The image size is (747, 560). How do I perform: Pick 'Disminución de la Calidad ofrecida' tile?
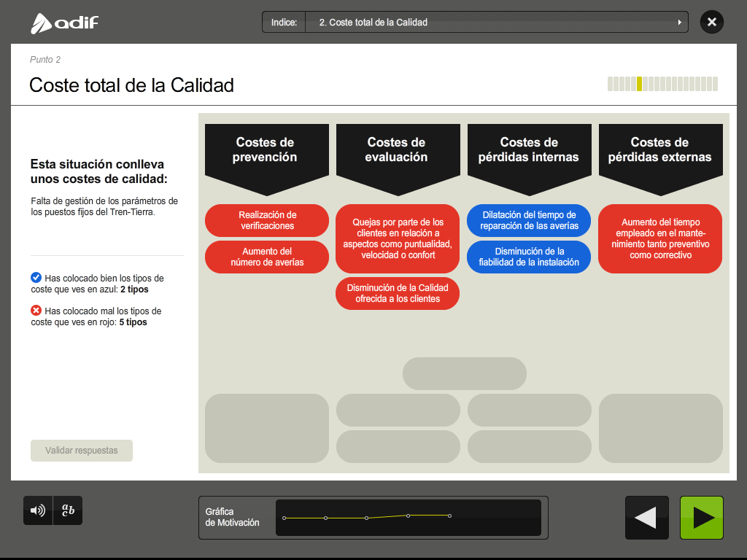tap(398, 293)
